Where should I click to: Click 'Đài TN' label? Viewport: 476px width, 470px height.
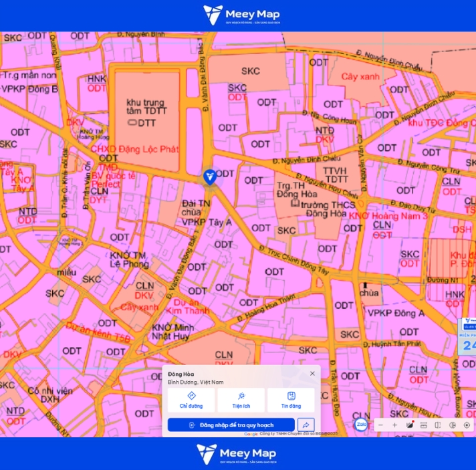(x=196, y=203)
